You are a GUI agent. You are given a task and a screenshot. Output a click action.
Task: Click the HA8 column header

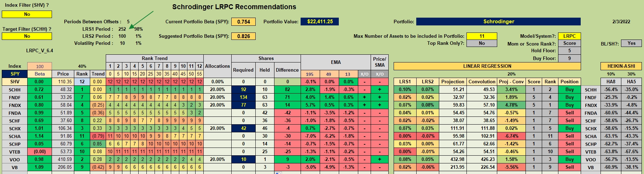pos(611,82)
